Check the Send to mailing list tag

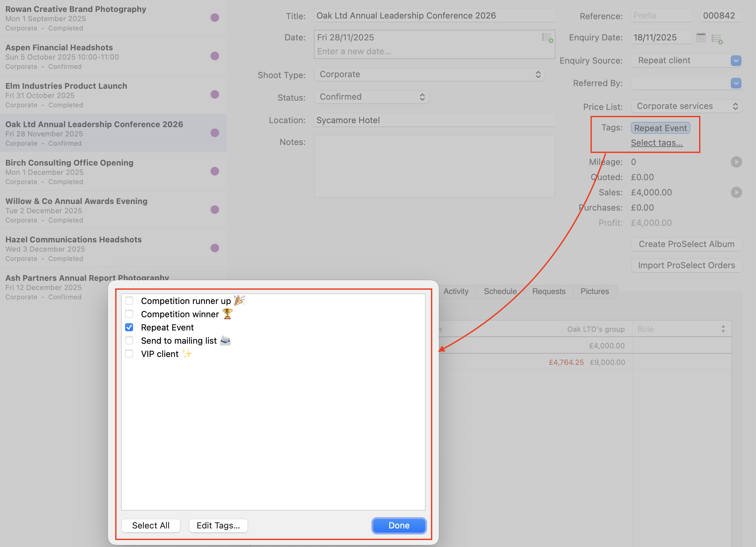click(x=129, y=340)
